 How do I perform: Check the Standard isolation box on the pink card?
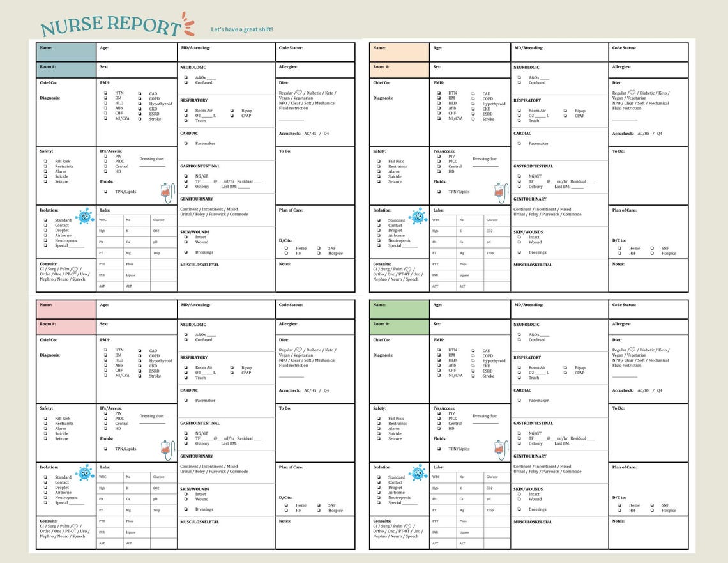[47, 477]
